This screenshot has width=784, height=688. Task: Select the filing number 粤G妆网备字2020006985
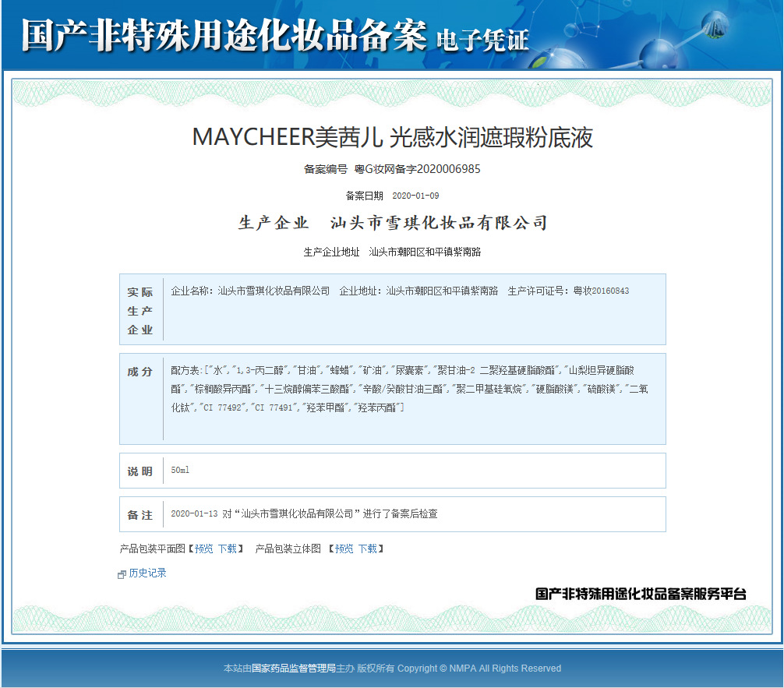418,169
